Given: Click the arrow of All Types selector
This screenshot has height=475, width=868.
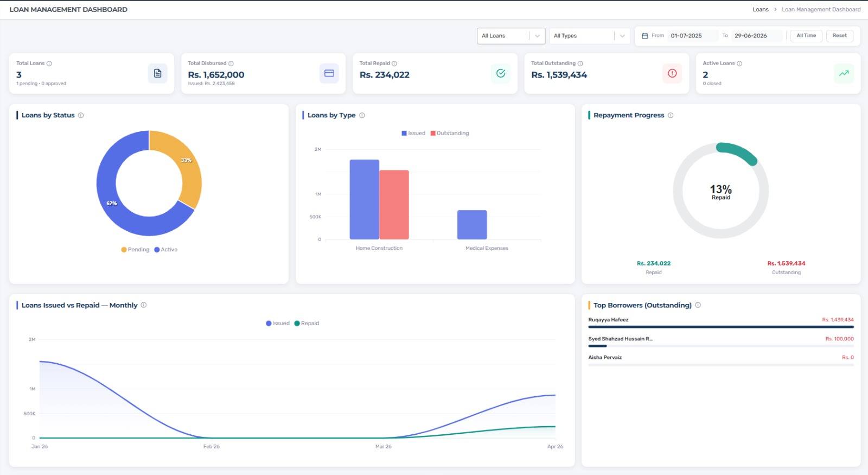Looking at the screenshot, I should [x=622, y=36].
